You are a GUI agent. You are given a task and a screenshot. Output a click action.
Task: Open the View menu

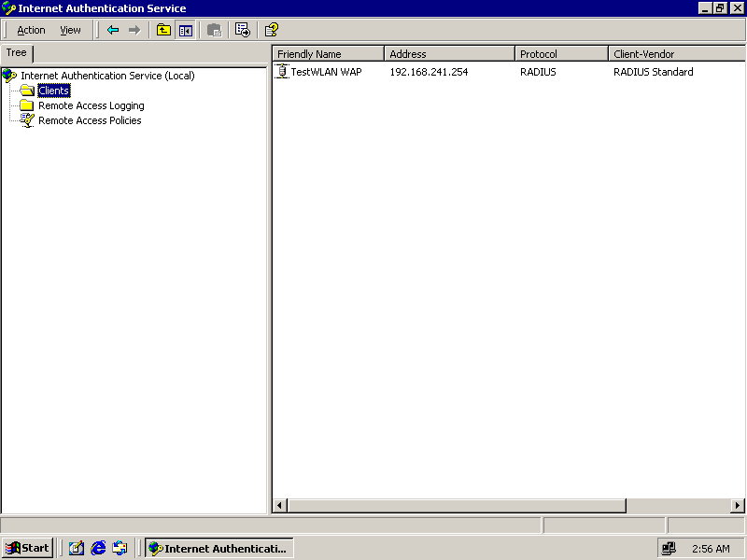[71, 30]
